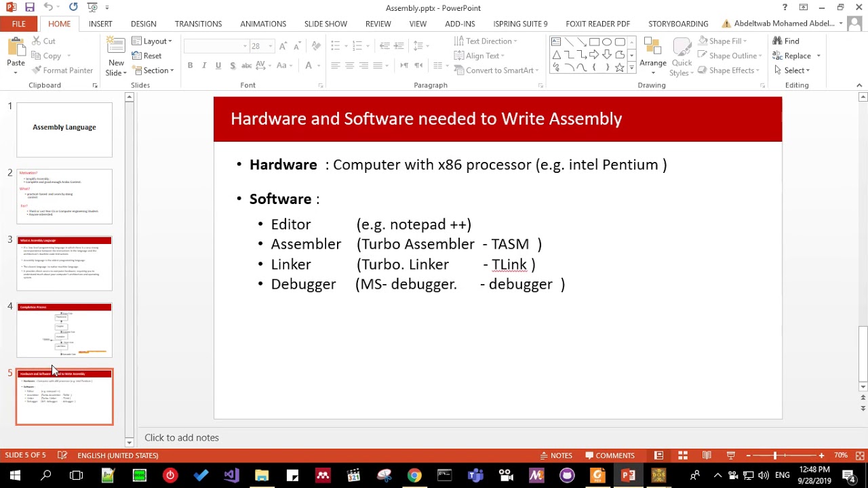Switch to Slide Sorter view in status bar

pyautogui.click(x=683, y=455)
